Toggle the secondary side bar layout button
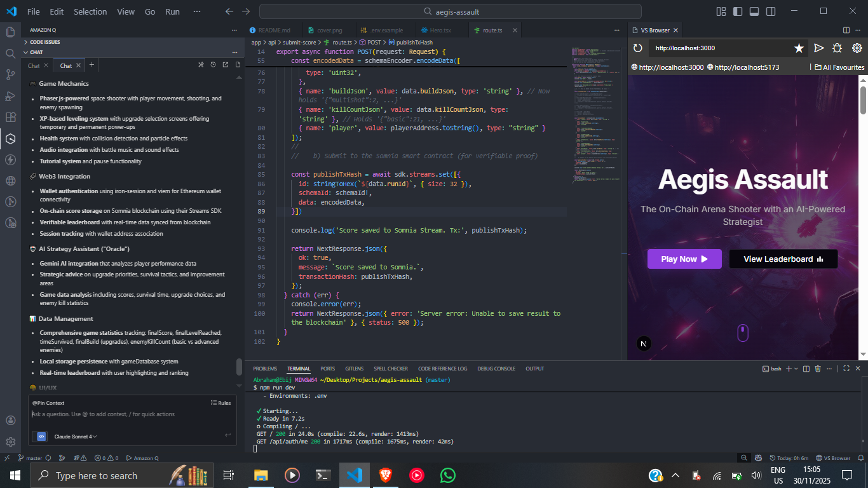868x488 pixels. tap(771, 11)
